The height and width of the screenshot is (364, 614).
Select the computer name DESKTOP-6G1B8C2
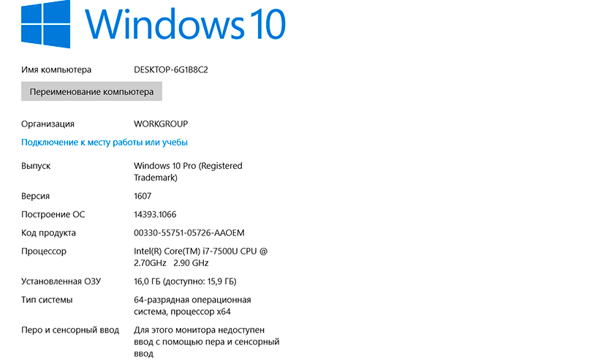coord(171,69)
